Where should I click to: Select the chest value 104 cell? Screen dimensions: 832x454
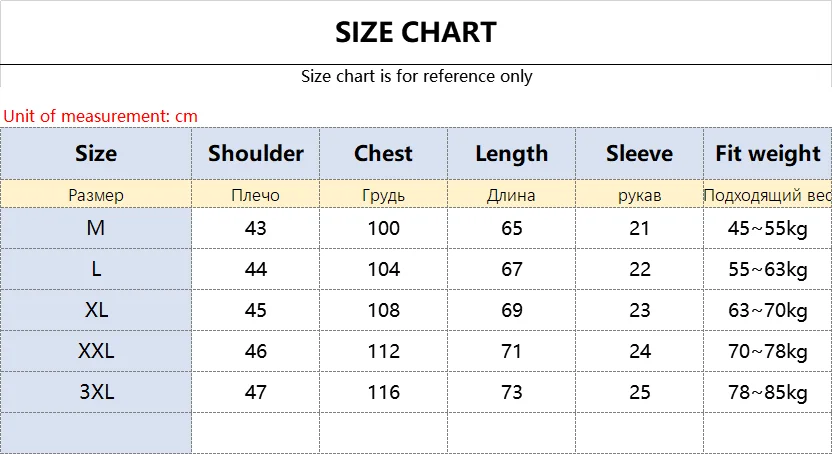[383, 269]
